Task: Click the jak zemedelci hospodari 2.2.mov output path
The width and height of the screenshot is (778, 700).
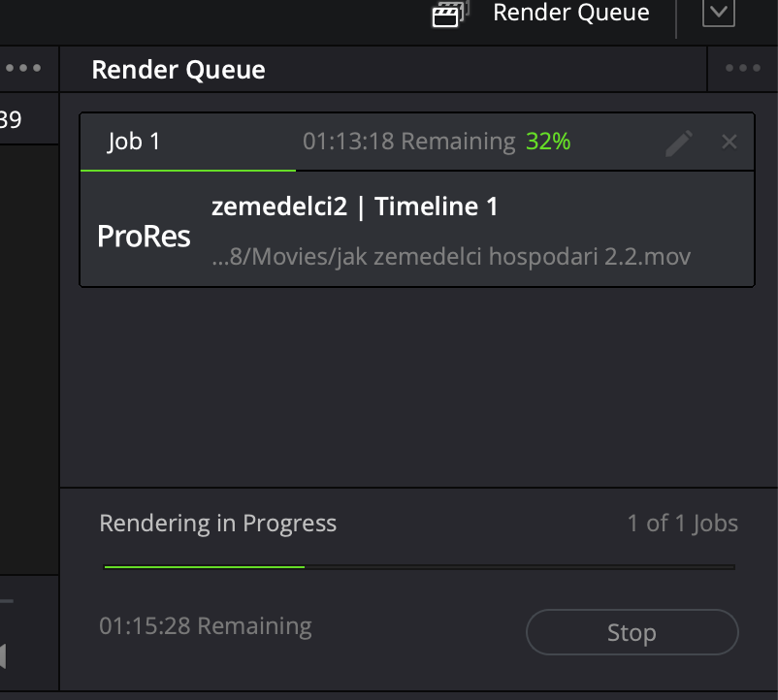Action: 451,257
